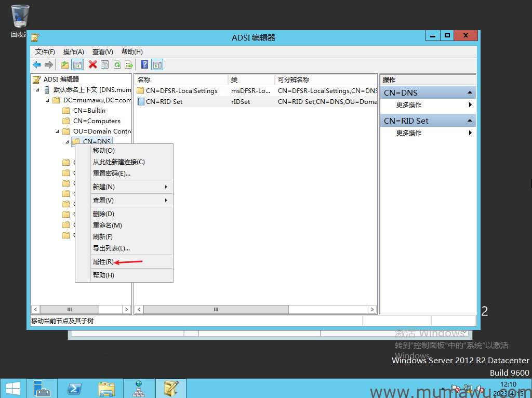This screenshot has width=532, height=398.
Task: Click the 可分辨名称 column header
Action: pos(294,79)
